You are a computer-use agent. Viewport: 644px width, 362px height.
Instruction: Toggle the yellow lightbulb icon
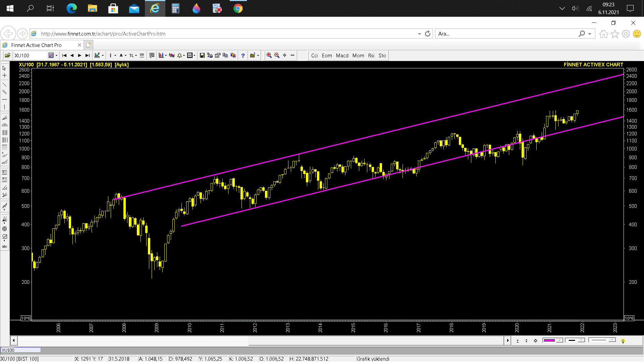click(623, 341)
